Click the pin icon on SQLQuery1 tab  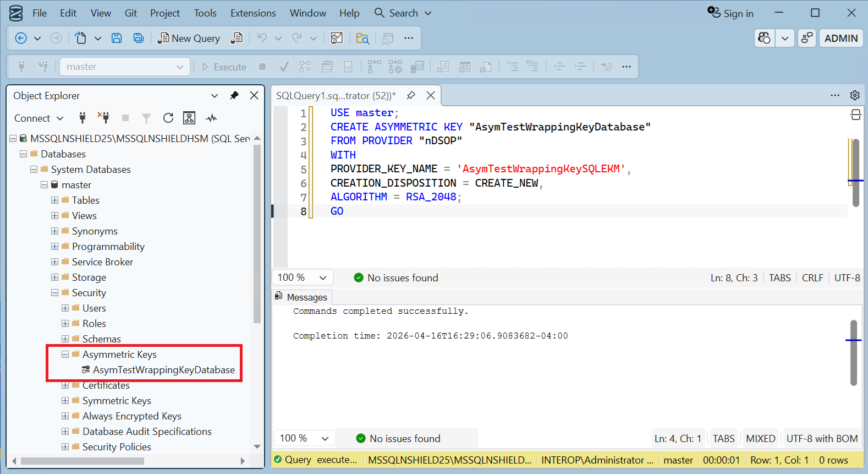[411, 95]
